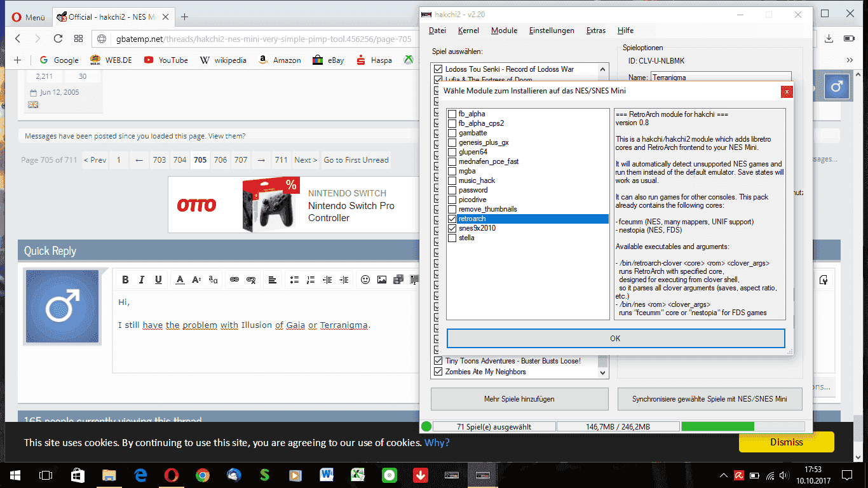
Task: Insert media using the editor toolbar
Action: [x=398, y=280]
